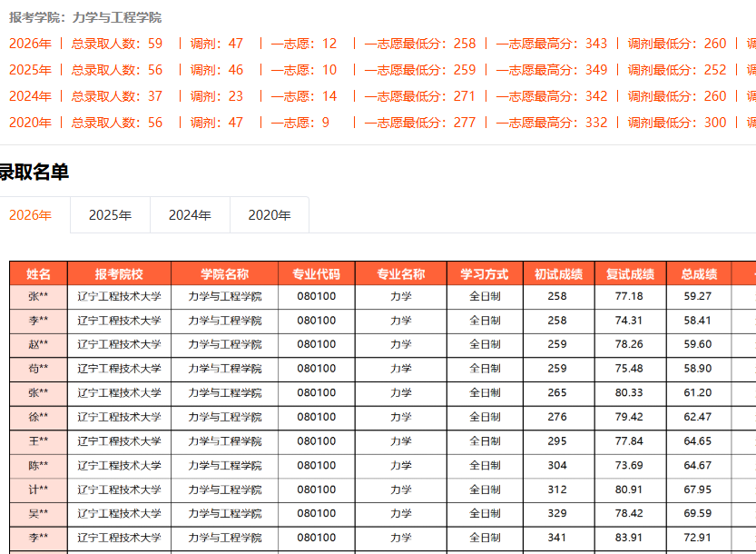Click 复试成绩 74.31 cell
This screenshot has height=554, width=756.
629,321
